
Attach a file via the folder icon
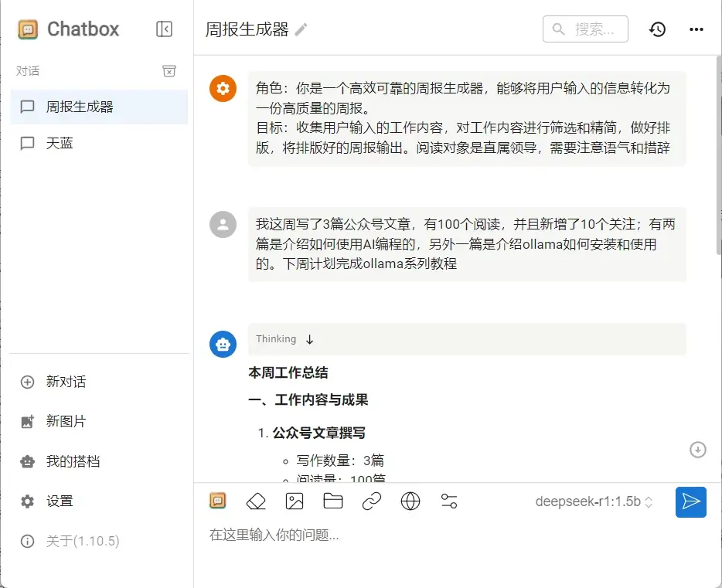tap(333, 501)
